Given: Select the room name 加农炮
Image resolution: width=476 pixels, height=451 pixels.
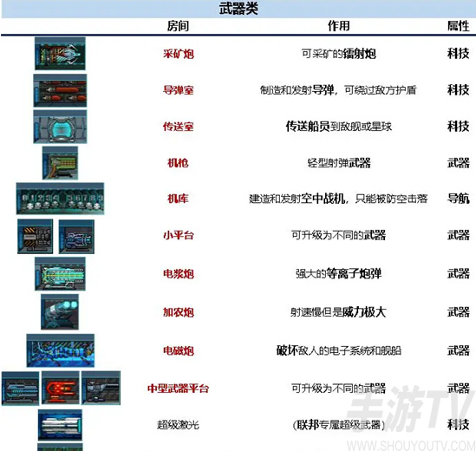Looking at the screenshot, I should [x=179, y=312].
